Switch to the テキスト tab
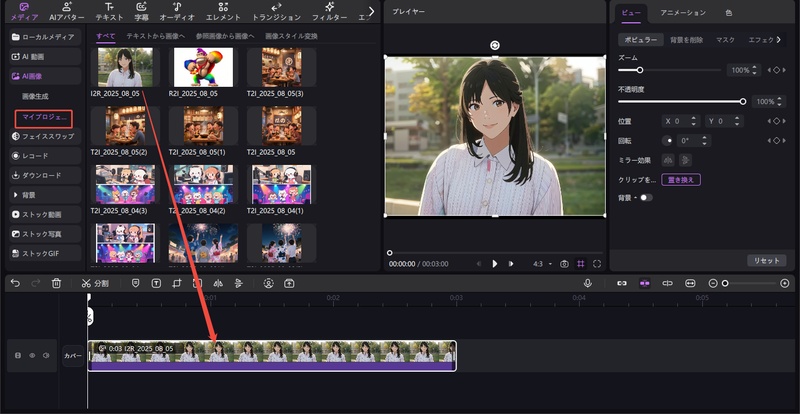 click(x=109, y=12)
